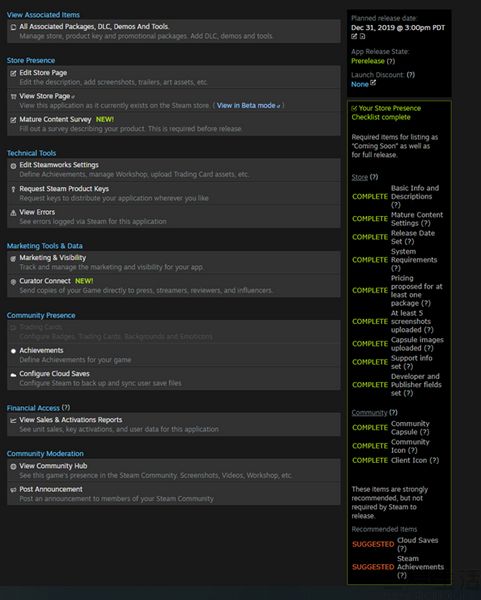Click the icon beside Mature Content Survey
This screenshot has width=481, height=600.
click(x=13, y=120)
